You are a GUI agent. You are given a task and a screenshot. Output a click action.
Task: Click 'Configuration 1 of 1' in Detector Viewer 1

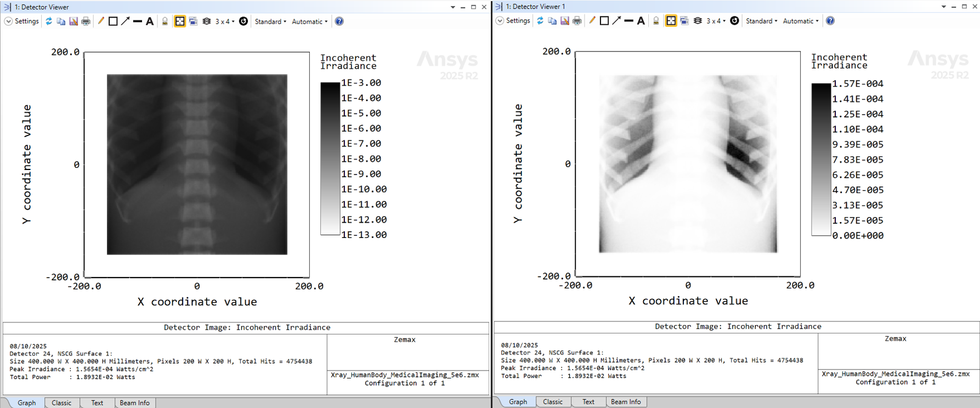(896, 382)
